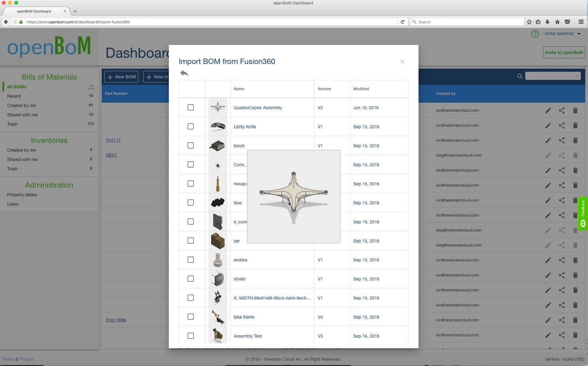Click the Utility Knife thumbnail

coord(218,126)
